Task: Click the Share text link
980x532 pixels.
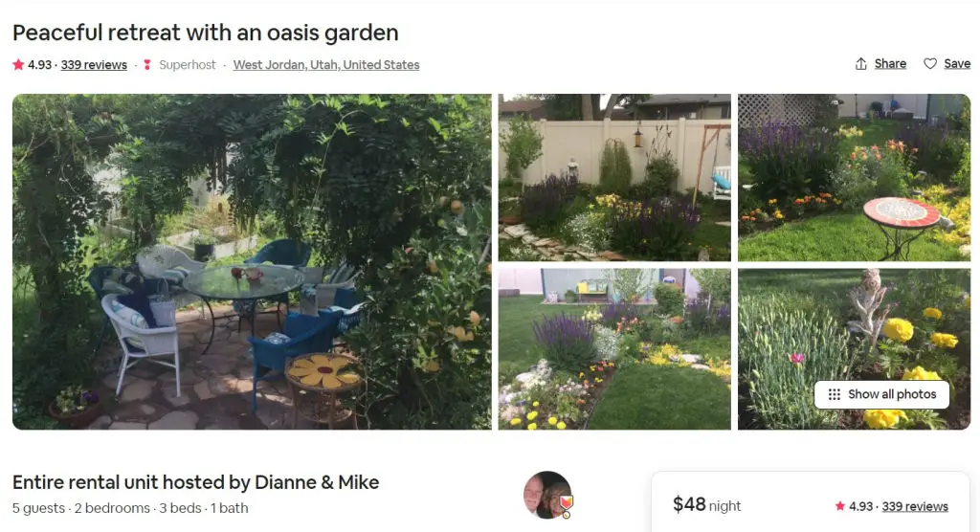Action: click(890, 64)
